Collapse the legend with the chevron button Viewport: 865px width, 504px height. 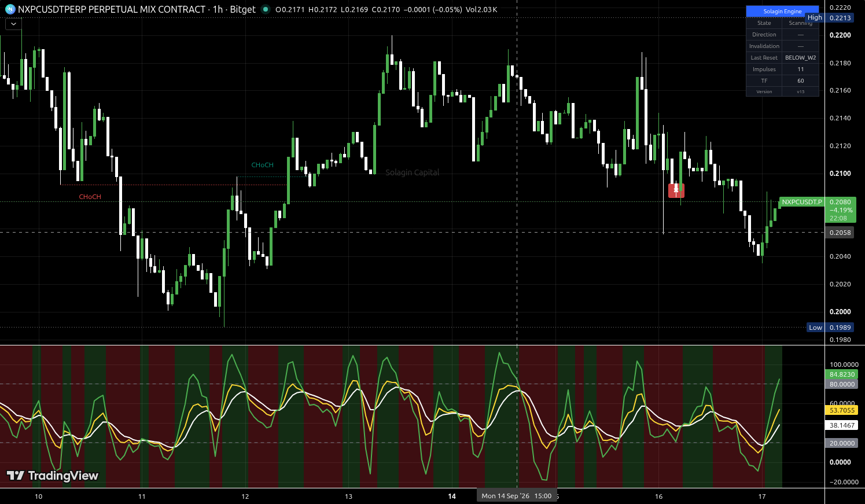[x=13, y=24]
